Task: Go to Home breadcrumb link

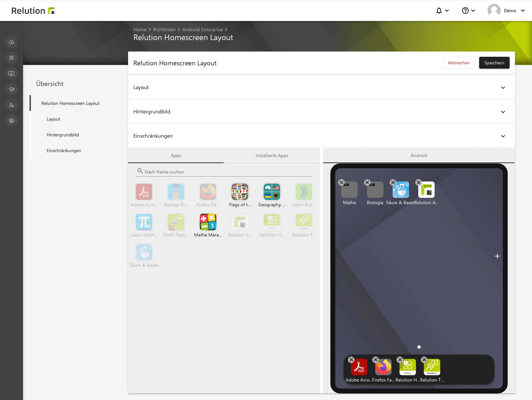Action: (x=140, y=30)
